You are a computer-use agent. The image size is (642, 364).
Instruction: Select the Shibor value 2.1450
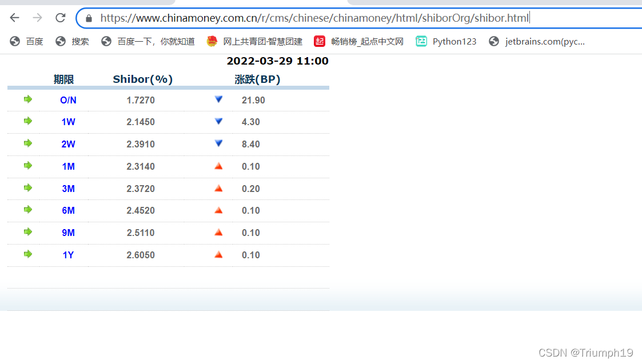(x=141, y=122)
